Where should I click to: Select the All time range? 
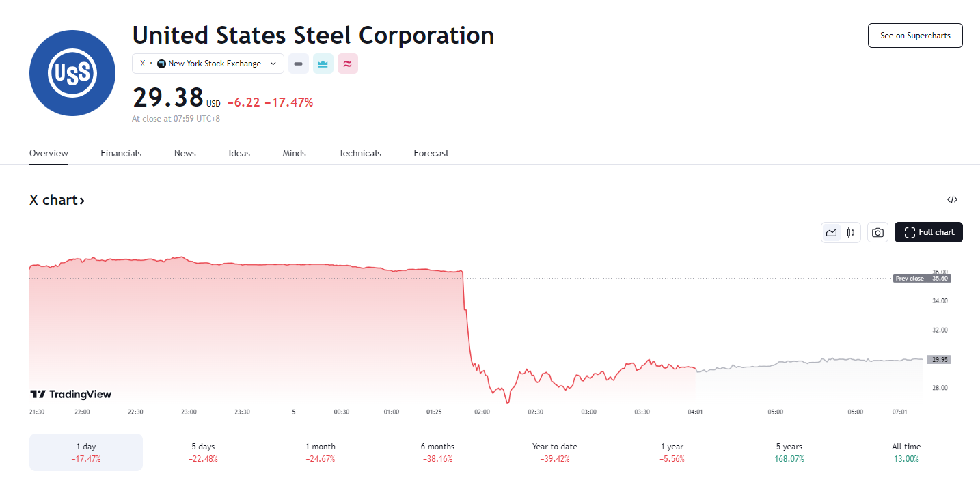pos(906,452)
